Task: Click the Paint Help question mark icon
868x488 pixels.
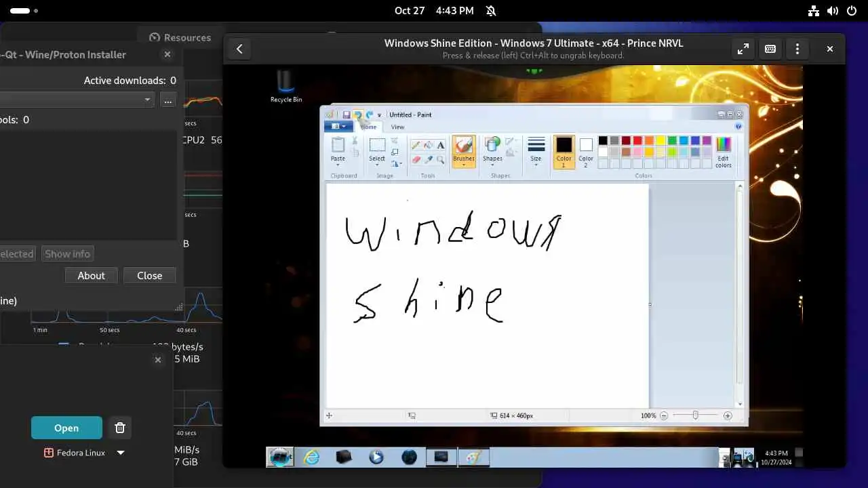Action: (x=738, y=127)
